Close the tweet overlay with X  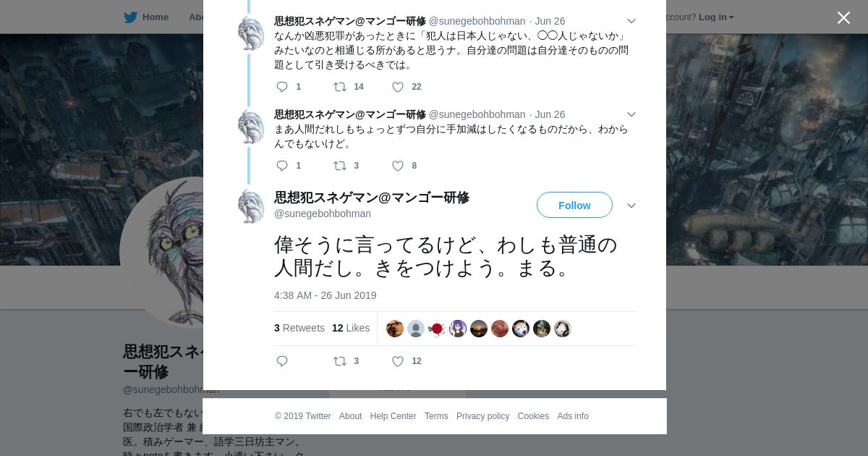[x=843, y=18]
